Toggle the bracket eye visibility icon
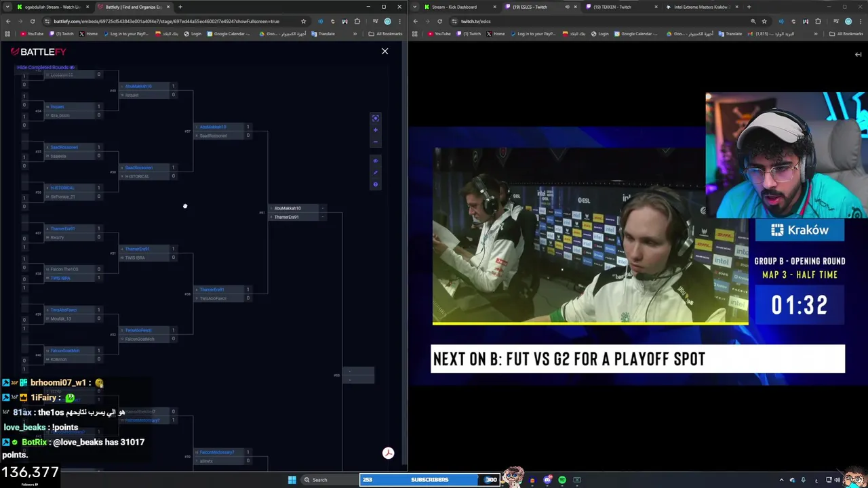Image resolution: width=868 pixels, height=488 pixels. [x=376, y=161]
